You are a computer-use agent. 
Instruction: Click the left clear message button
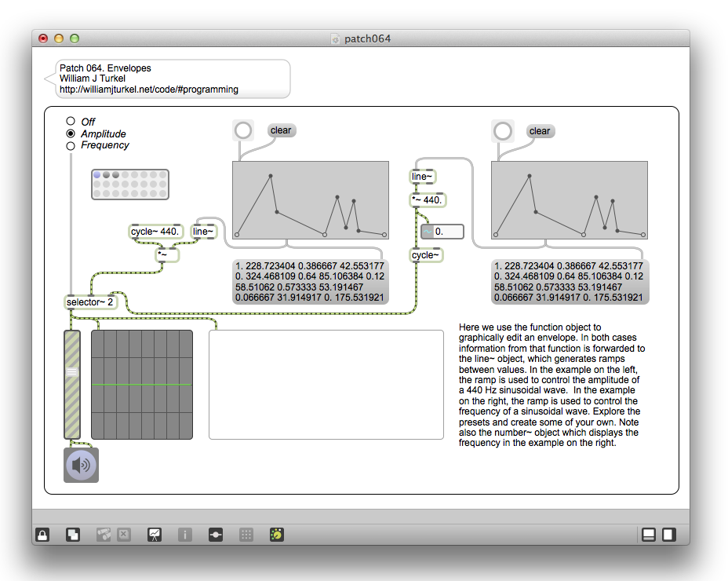pyautogui.click(x=281, y=131)
